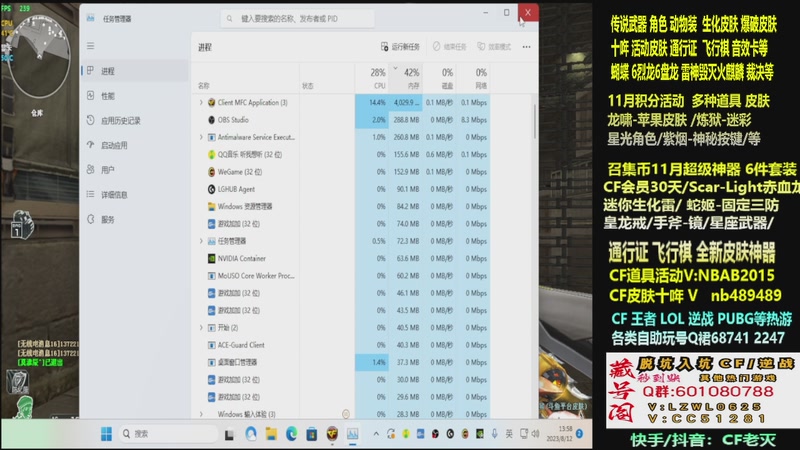Go to the 启动应用 section

click(x=135, y=145)
